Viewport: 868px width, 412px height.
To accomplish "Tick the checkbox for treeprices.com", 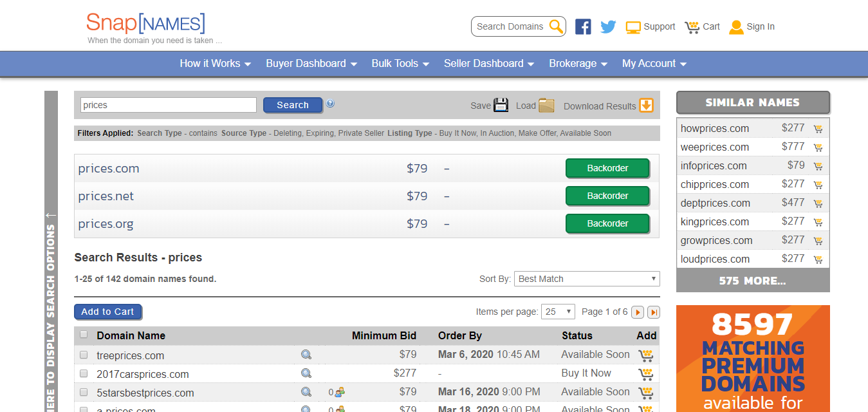I will [x=84, y=355].
